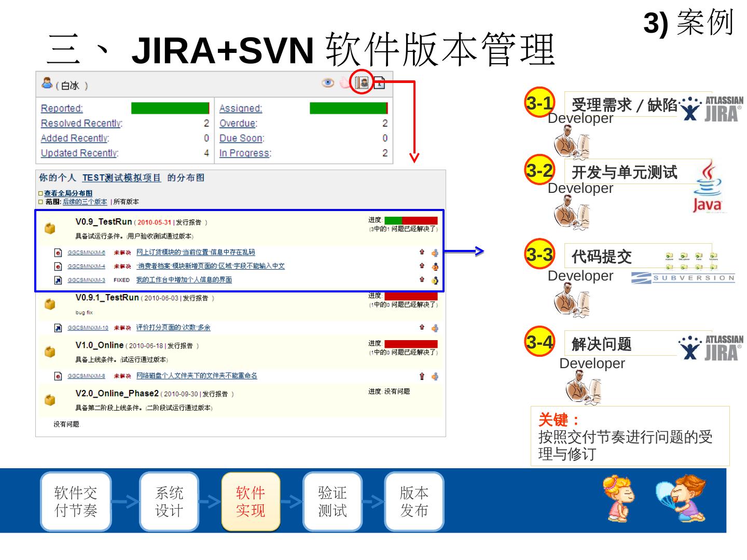The width and height of the screenshot is (747, 560).
Task: Click the priority arrow in the GGCSMNXM-6 row
Action: 422,252
